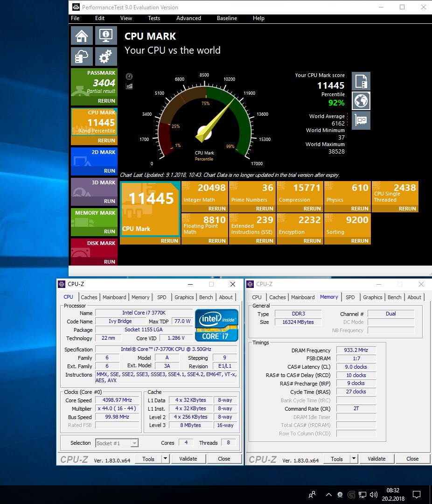This screenshot has width=432, height=504.
Task: Open the Socket #1 selection dropdown
Action: pyautogui.click(x=117, y=443)
